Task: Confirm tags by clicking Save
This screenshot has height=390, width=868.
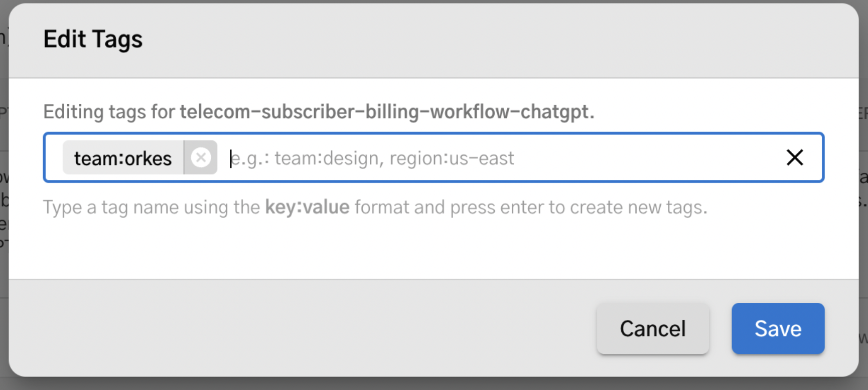Action: click(777, 328)
